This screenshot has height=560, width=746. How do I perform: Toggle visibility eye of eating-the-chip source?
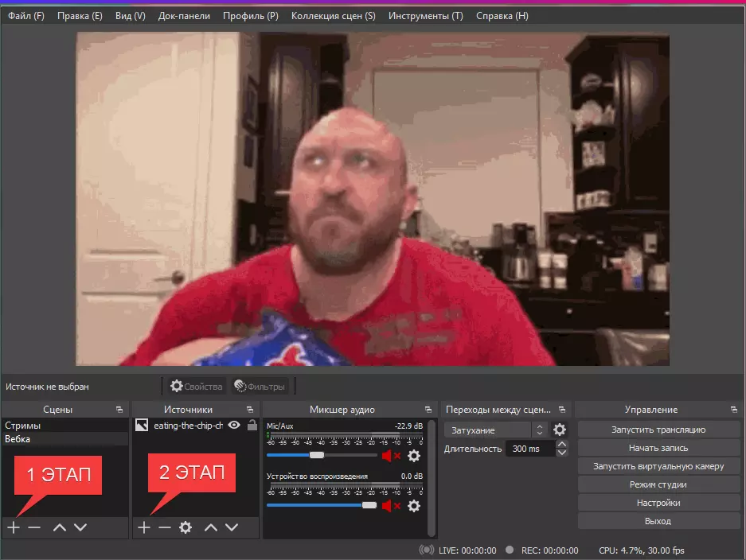234,425
